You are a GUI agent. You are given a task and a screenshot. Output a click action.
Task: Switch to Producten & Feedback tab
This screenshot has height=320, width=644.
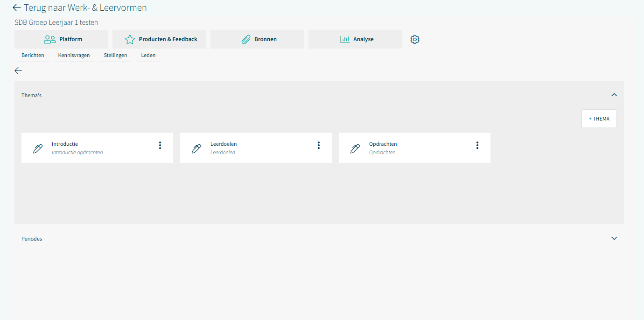159,39
